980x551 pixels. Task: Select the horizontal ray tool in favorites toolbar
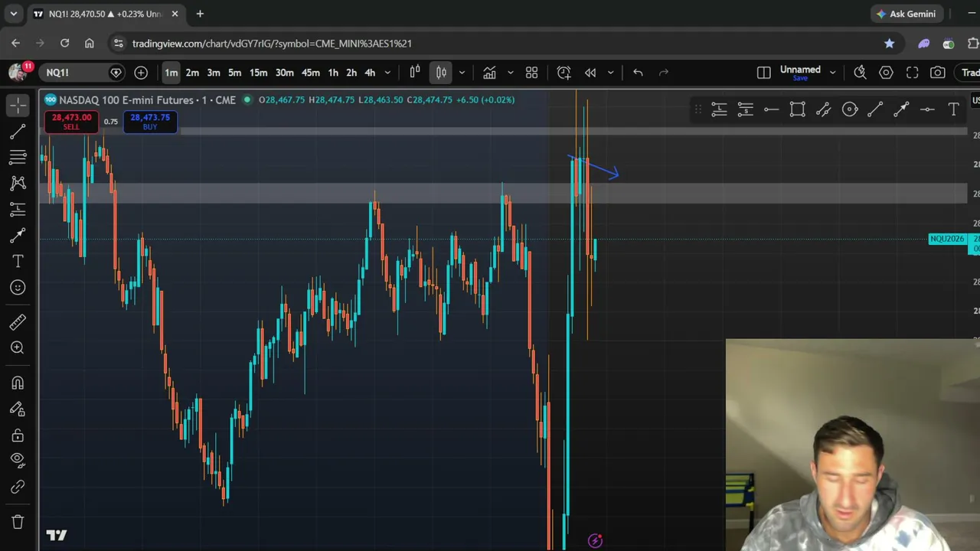tap(771, 109)
